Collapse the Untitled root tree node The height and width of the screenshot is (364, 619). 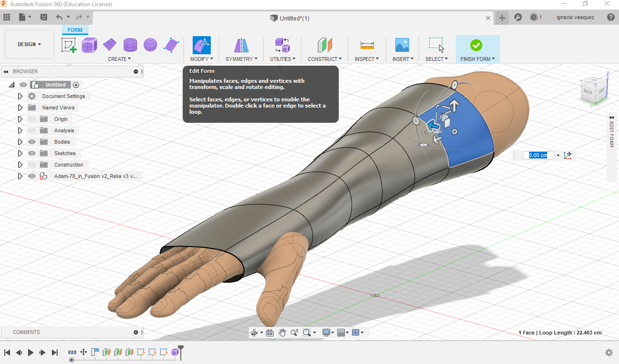coord(11,85)
